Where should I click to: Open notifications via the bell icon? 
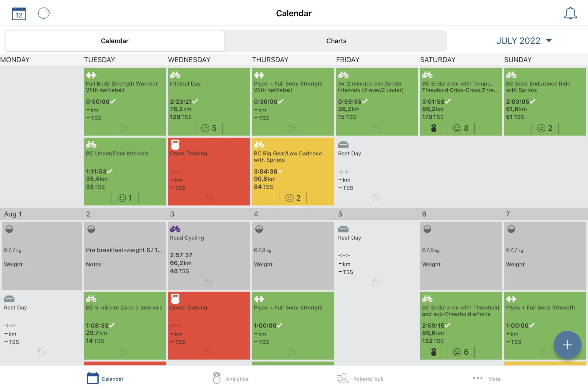point(570,13)
